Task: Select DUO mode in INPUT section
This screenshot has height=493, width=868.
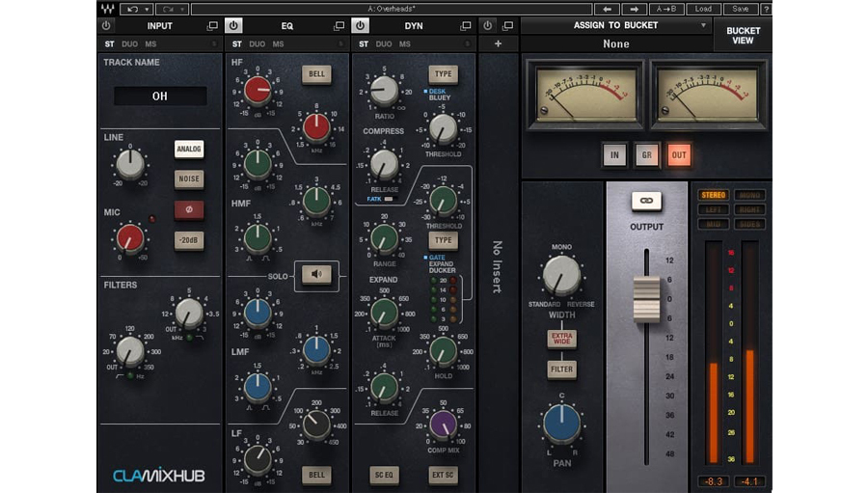Action: (129, 43)
